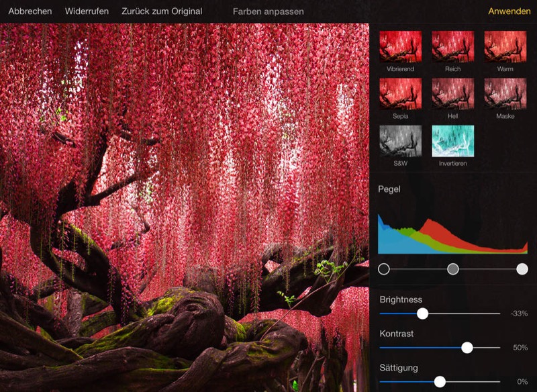The height and width of the screenshot is (392, 537).
Task: Select the Hell preset thumbnail
Action: (452, 93)
